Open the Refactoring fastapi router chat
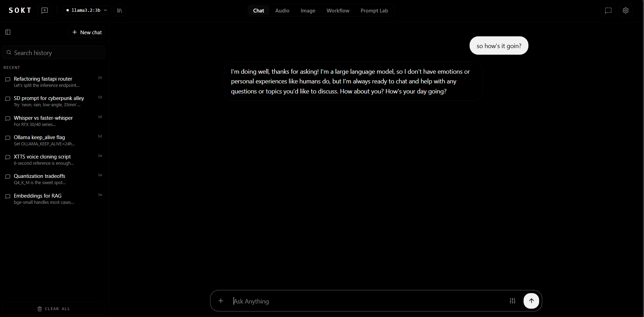The image size is (644, 317). coord(54,82)
